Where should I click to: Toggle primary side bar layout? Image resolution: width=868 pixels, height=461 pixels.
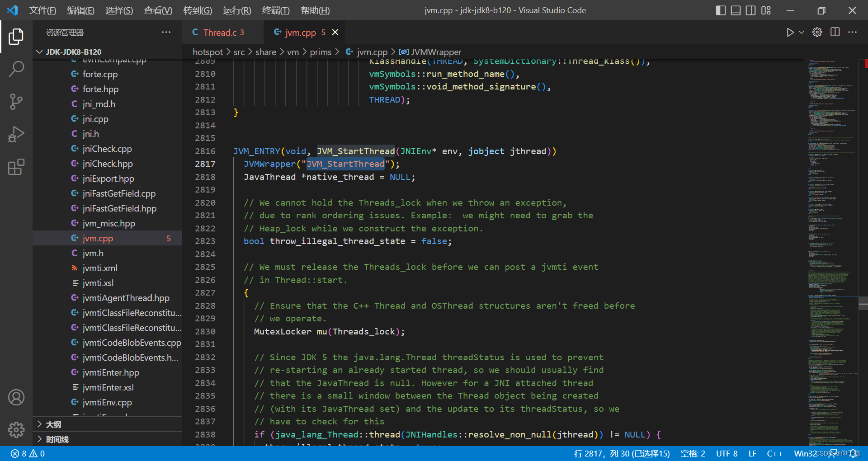[x=721, y=10]
